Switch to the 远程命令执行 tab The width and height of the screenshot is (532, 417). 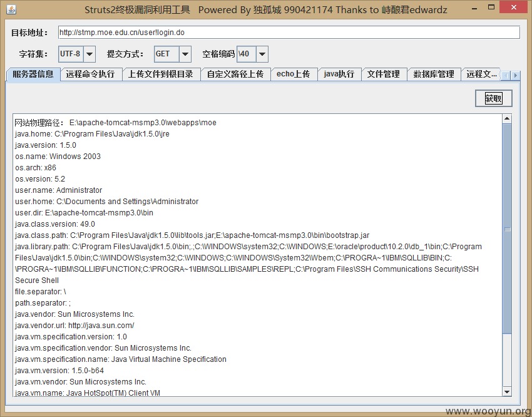click(x=91, y=75)
